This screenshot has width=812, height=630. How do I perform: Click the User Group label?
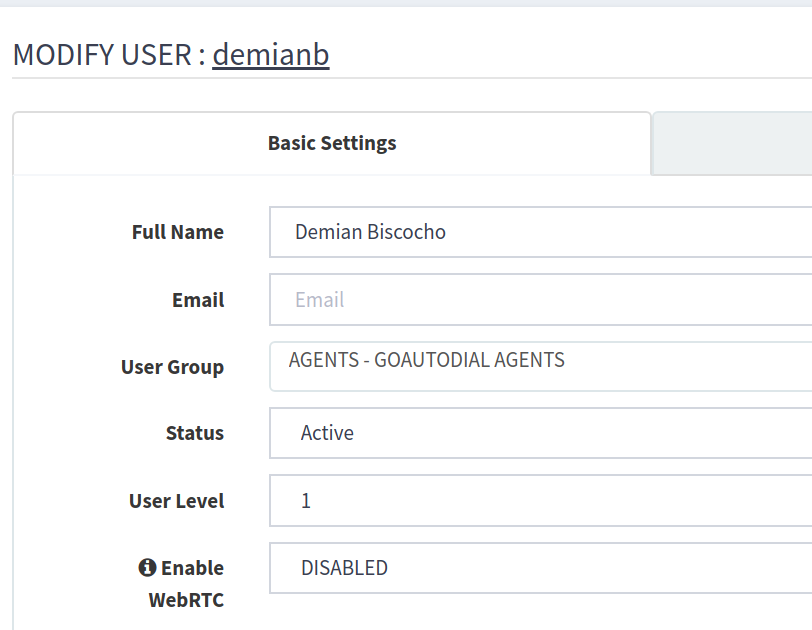(172, 367)
